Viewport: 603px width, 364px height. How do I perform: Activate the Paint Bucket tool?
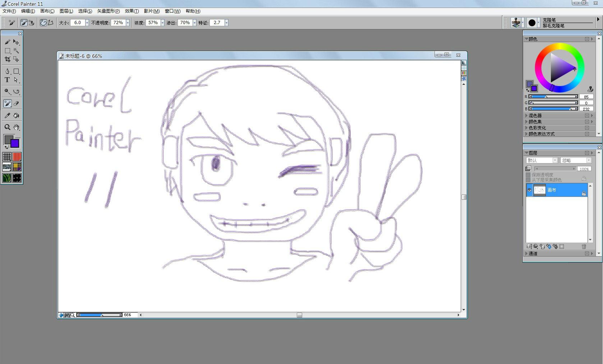tap(16, 115)
